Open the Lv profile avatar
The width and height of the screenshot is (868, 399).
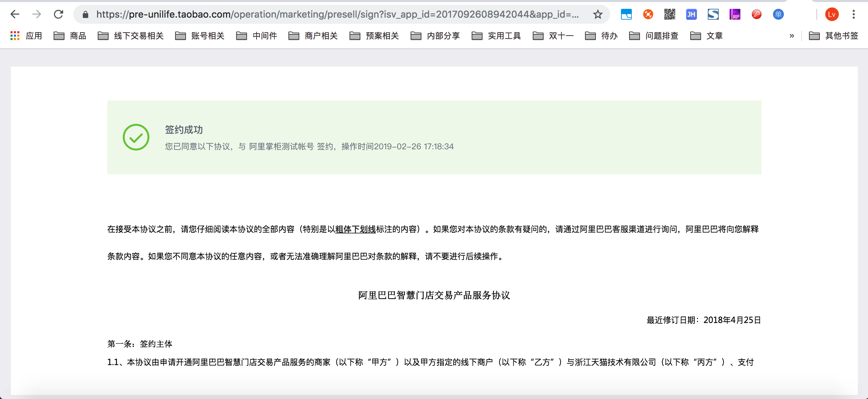coord(832,14)
